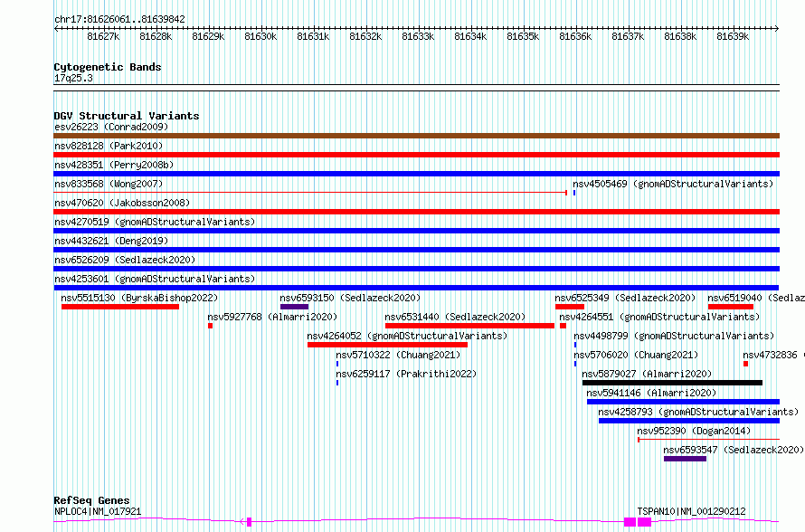Select the brown esv26223 variant bar
This screenshot has width=805, height=532.
416,136
